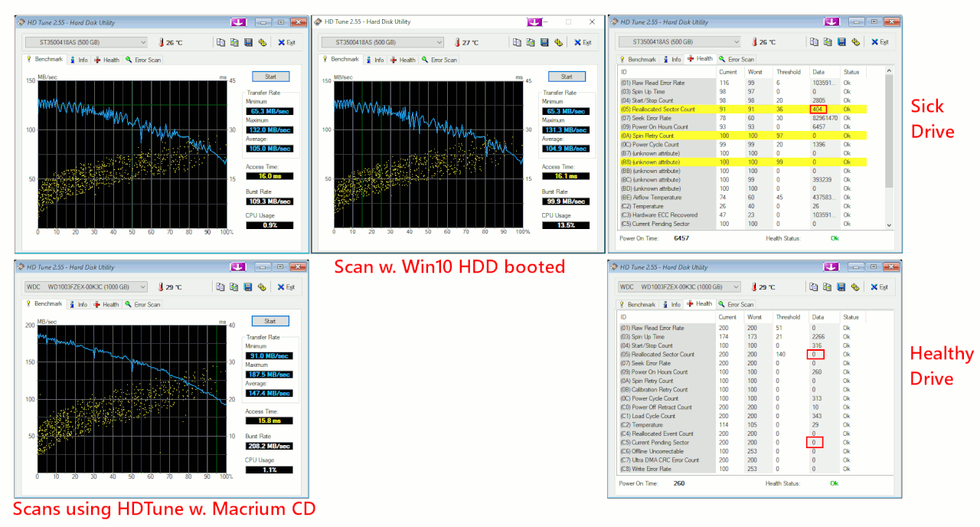Start benchmark in 26 °C Seagate window

(270, 77)
